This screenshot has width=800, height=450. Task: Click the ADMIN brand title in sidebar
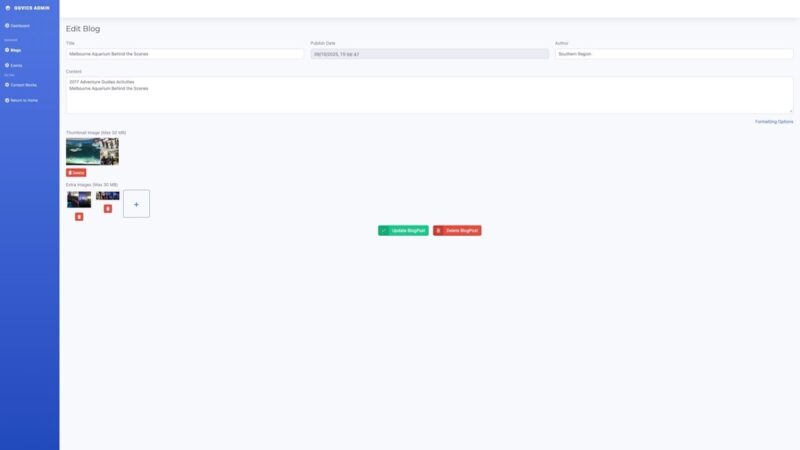32,8
